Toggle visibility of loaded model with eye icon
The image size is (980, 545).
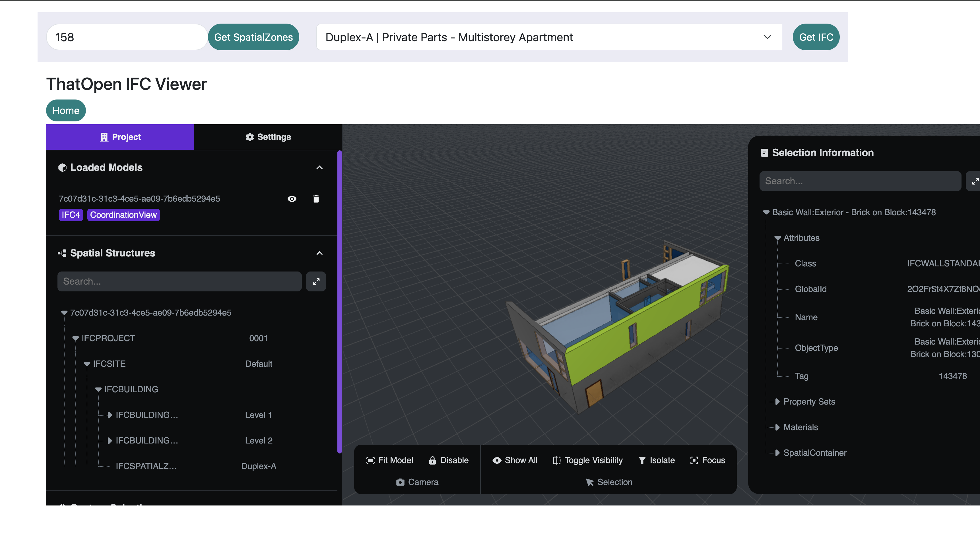click(292, 199)
